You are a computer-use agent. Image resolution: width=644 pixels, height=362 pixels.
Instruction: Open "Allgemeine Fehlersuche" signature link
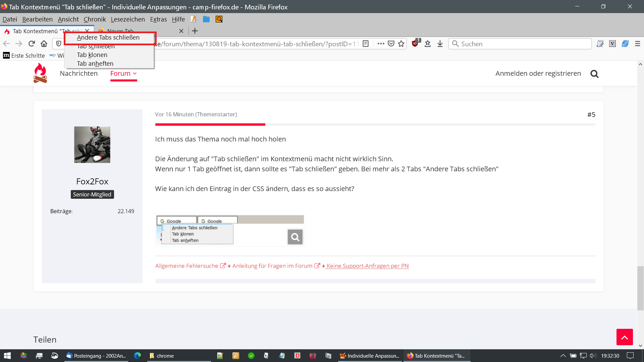click(187, 266)
